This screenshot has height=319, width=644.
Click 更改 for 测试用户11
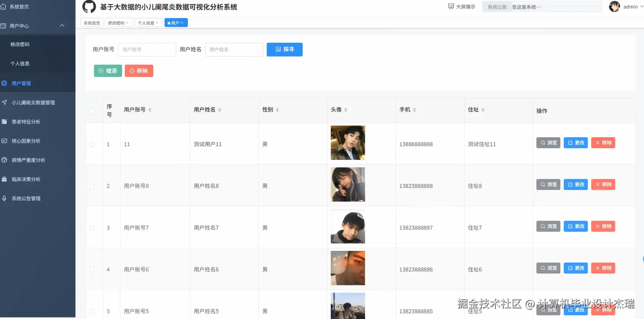click(576, 142)
